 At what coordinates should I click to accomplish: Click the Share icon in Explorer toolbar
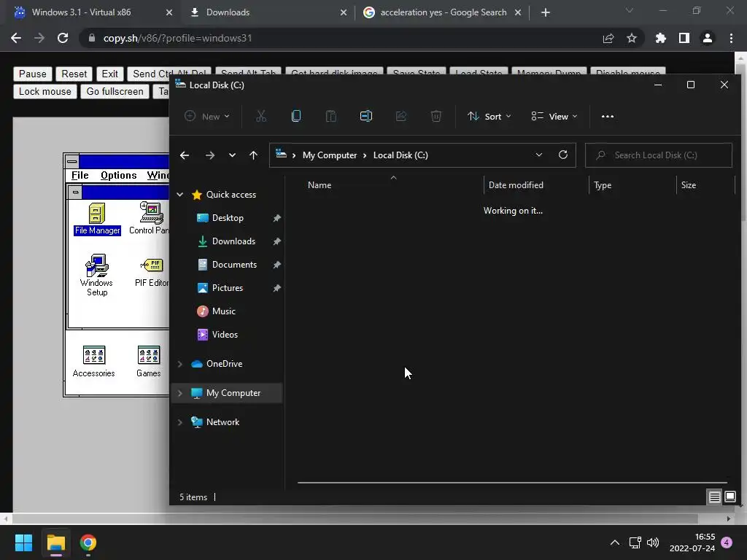tap(401, 116)
